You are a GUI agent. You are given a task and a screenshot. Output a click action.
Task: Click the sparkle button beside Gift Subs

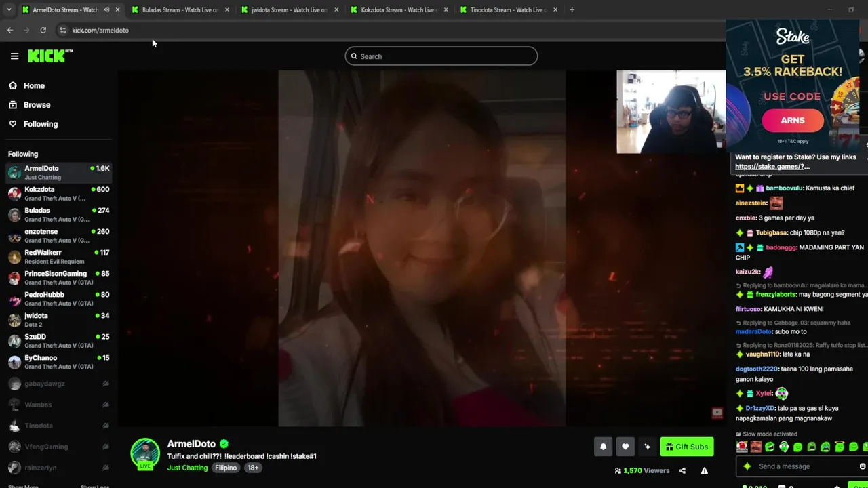647,447
